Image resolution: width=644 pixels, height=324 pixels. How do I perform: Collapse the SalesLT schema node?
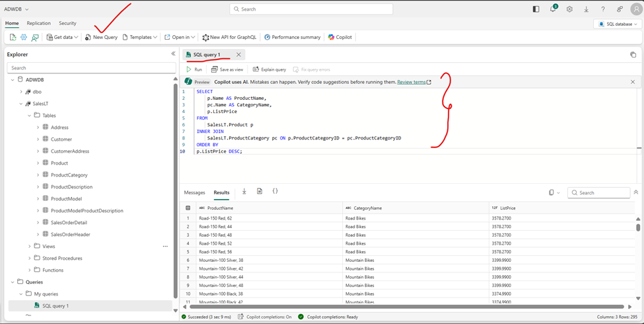pos(21,104)
